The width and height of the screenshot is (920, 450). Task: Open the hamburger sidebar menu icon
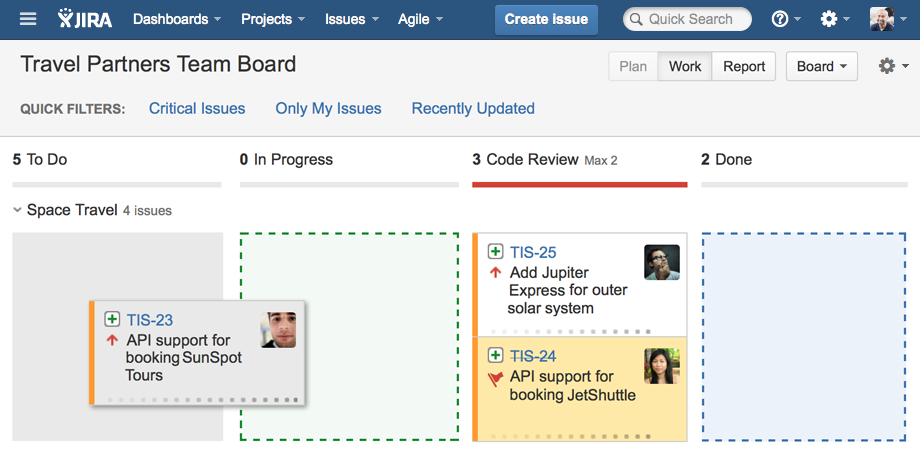(28, 19)
